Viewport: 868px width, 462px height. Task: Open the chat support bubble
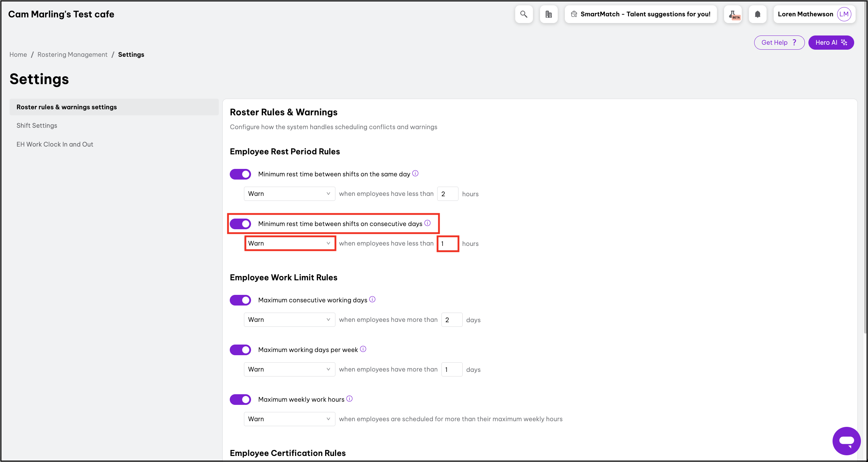[x=846, y=441]
